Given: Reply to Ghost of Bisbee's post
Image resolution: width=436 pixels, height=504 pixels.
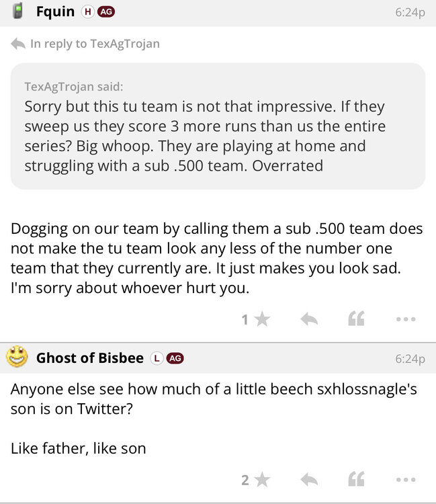Looking at the screenshot, I should 309,480.
